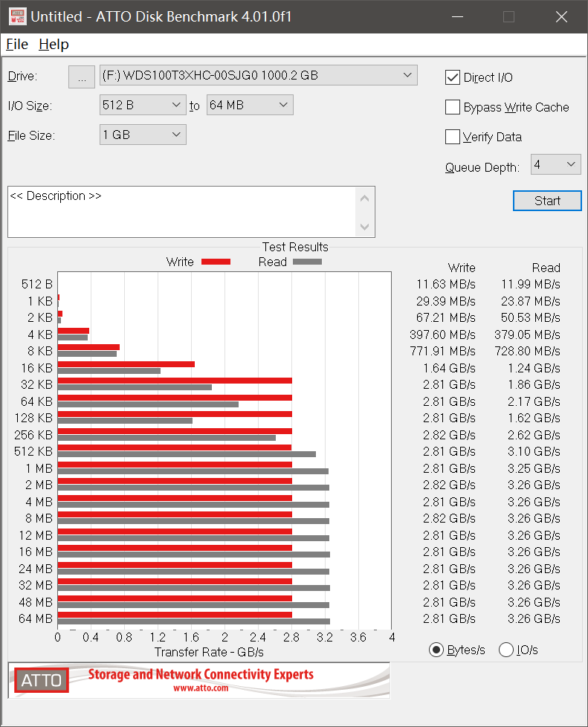Click the 3.10 GB/s read value
The width and height of the screenshot is (588, 727).
point(534,452)
